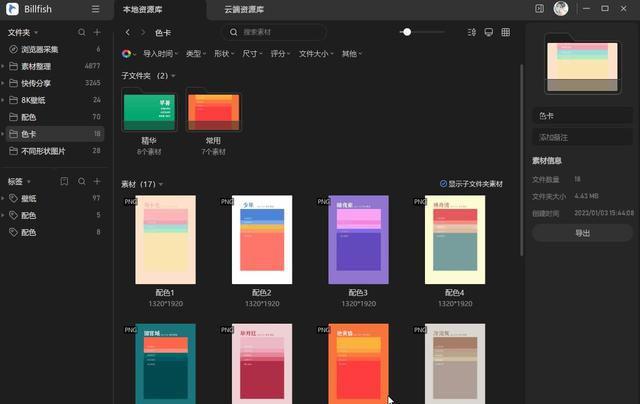Select the 8K壁纸 folder

tap(55, 100)
